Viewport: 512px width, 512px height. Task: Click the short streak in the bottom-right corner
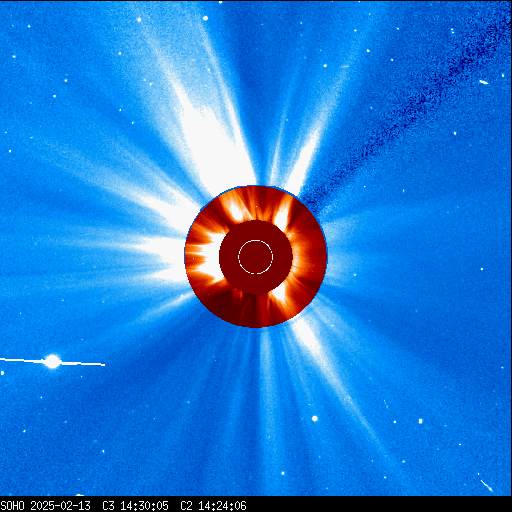coord(487,485)
